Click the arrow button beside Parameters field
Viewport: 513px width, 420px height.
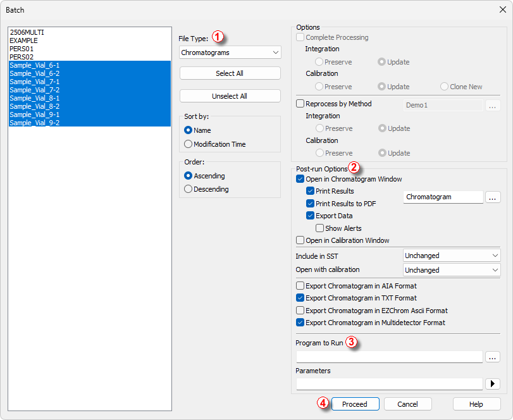493,383
